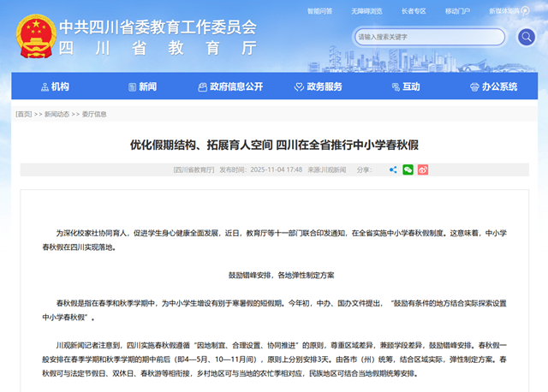
Task: Click the Weibo share icon
Action: (423, 169)
